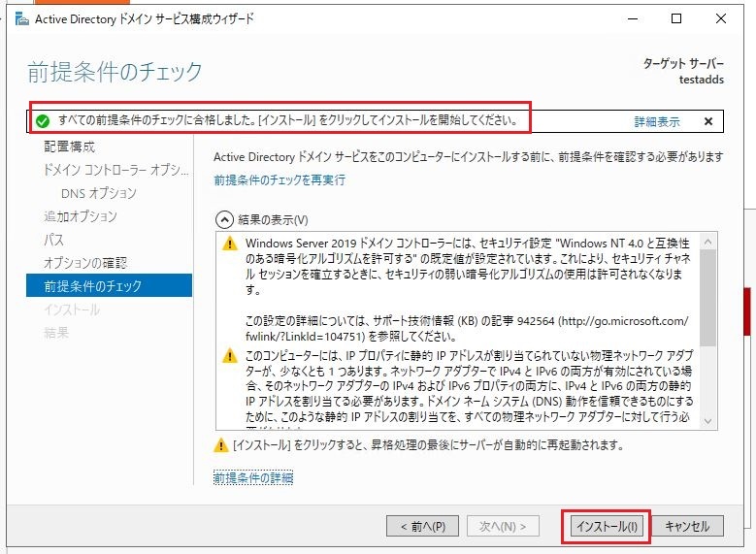Viewport: 756px width, 554px height.
Task: Select the highlighted 前提条件のチェック step
Action: pos(109,285)
